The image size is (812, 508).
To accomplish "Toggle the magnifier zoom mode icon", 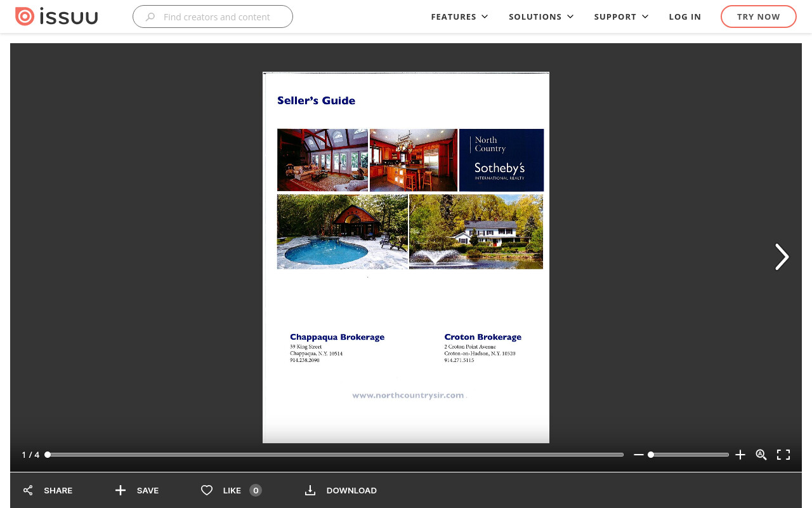I will pyautogui.click(x=761, y=455).
